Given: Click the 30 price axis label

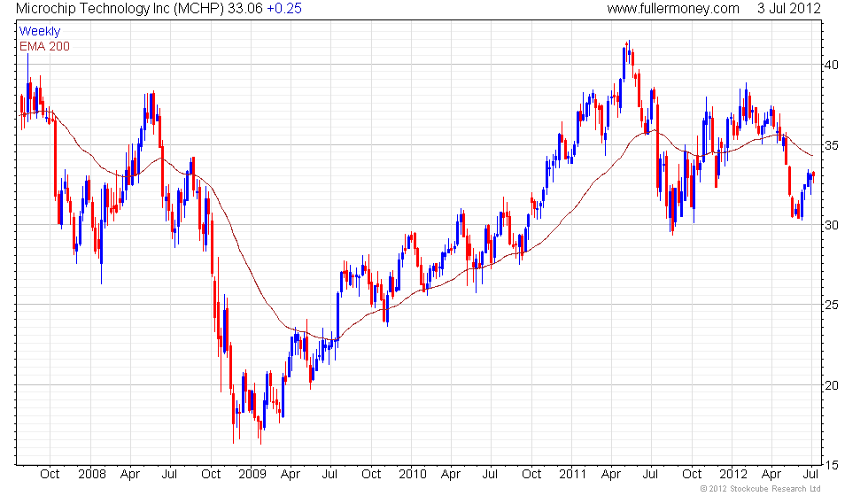Looking at the screenshot, I should [831, 225].
